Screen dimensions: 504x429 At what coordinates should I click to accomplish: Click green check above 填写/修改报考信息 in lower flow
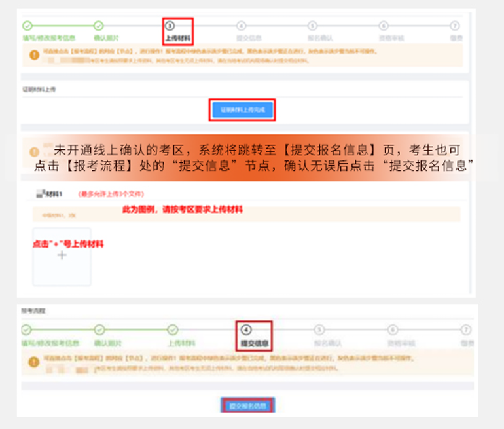27,329
